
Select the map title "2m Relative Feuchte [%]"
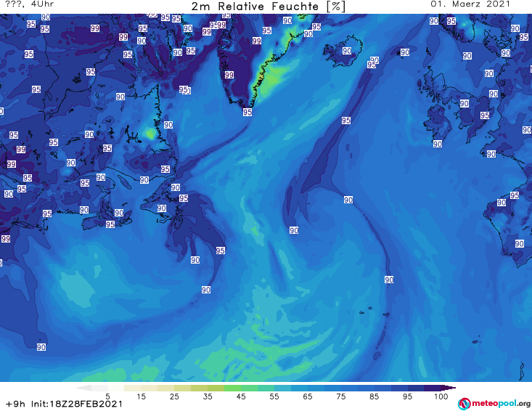click(x=268, y=6)
